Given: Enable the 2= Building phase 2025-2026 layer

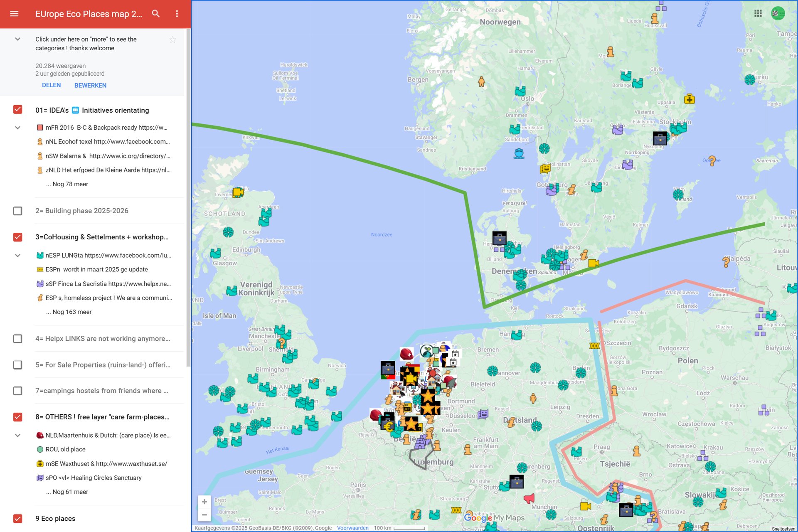Looking at the screenshot, I should [x=17, y=211].
